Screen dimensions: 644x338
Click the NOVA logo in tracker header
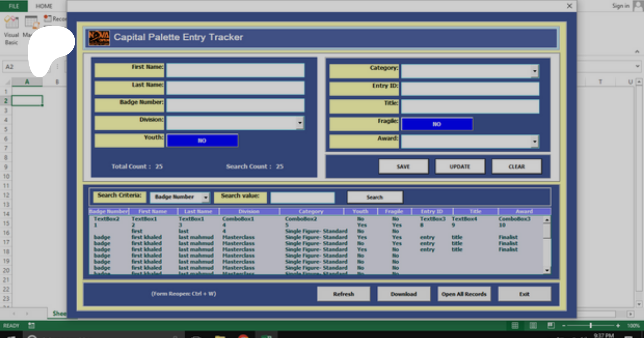pos(99,38)
